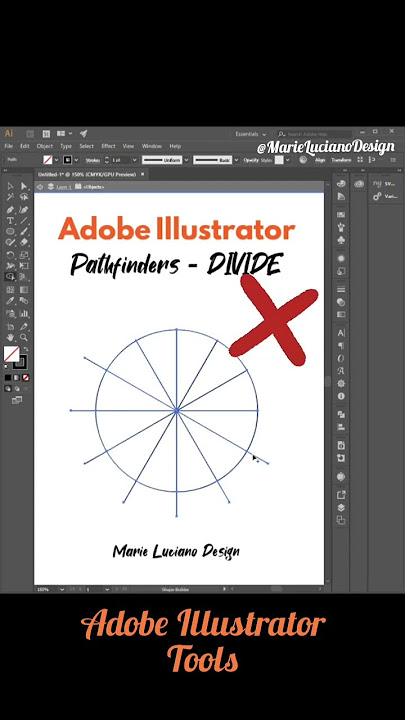Open the Uniform width profile dropdown

click(186, 160)
